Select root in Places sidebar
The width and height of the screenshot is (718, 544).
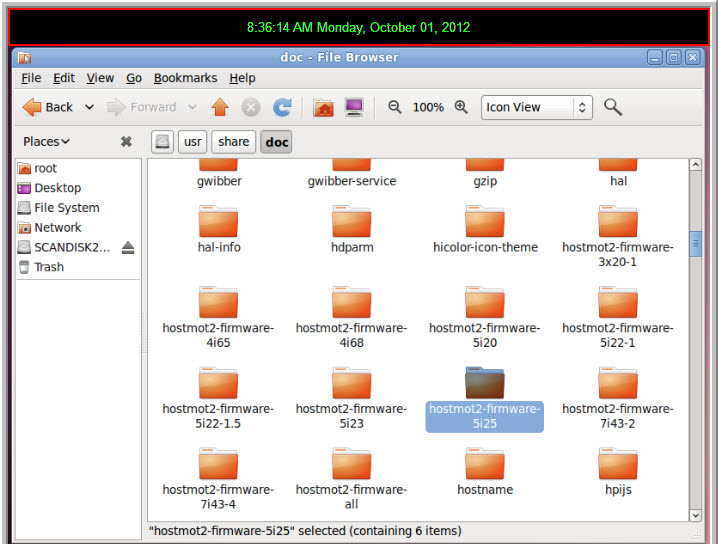coord(78,168)
